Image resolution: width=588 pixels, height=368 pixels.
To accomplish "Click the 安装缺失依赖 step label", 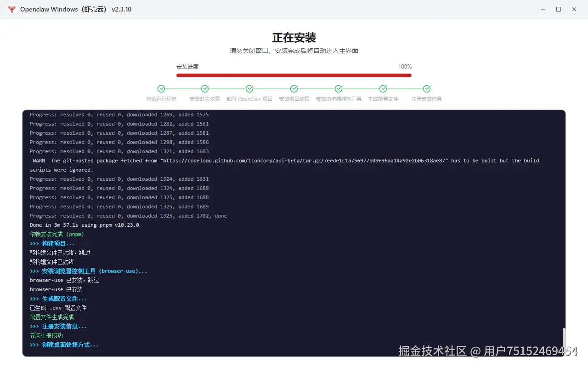I will (x=205, y=99).
